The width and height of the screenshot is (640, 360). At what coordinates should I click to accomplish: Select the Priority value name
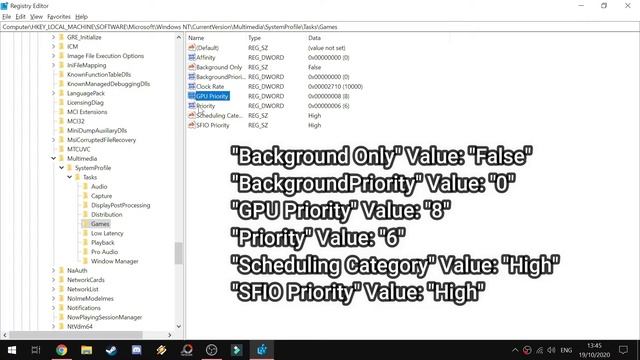point(205,106)
